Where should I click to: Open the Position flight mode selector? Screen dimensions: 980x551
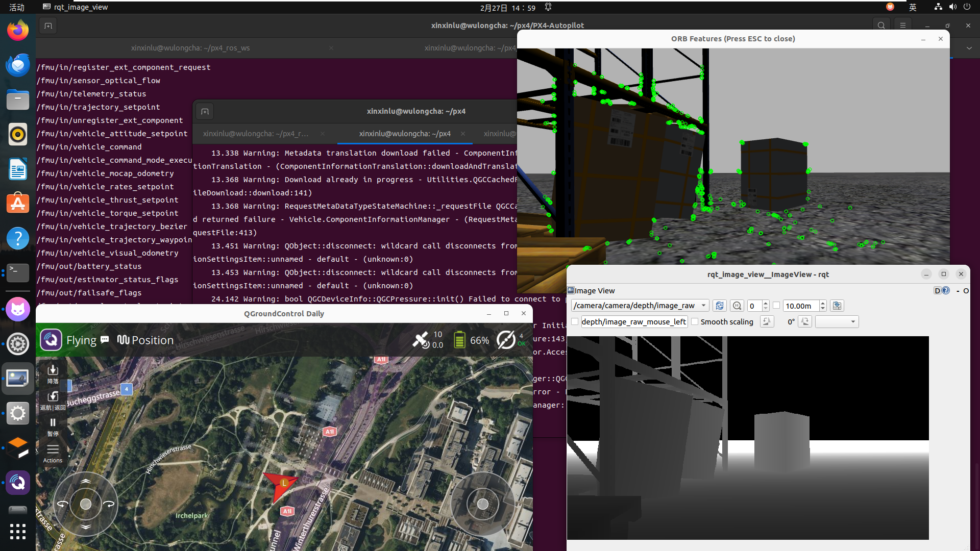pos(145,340)
